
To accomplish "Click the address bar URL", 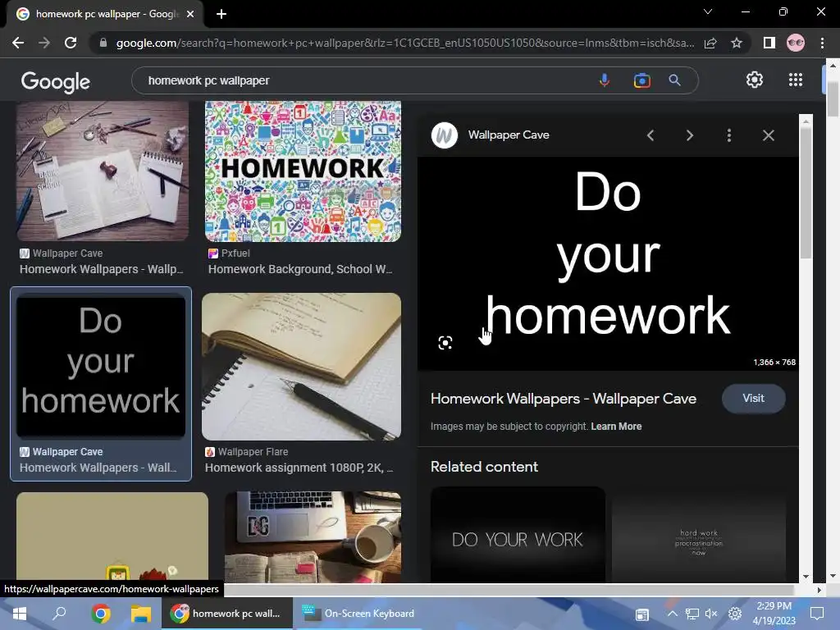I will coord(404,43).
